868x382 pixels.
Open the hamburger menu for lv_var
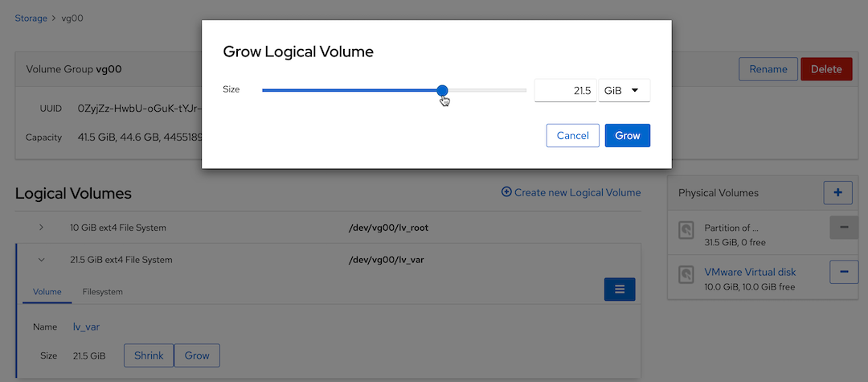tap(619, 290)
